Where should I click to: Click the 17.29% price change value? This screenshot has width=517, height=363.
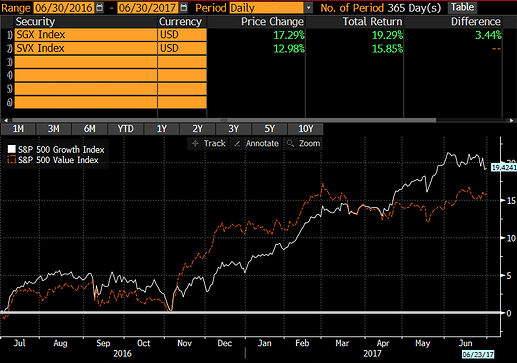[x=289, y=35]
